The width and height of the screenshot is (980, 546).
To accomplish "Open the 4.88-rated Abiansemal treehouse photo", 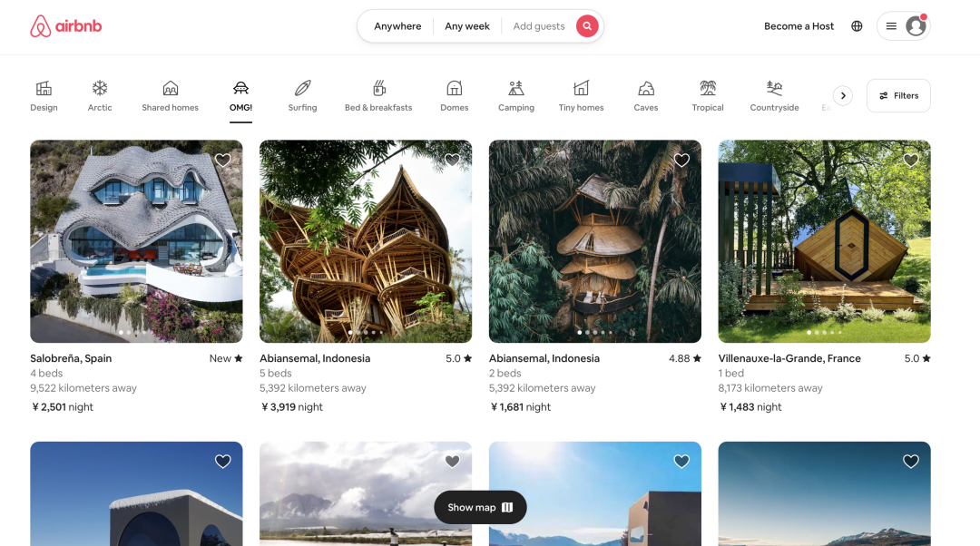I will [595, 241].
